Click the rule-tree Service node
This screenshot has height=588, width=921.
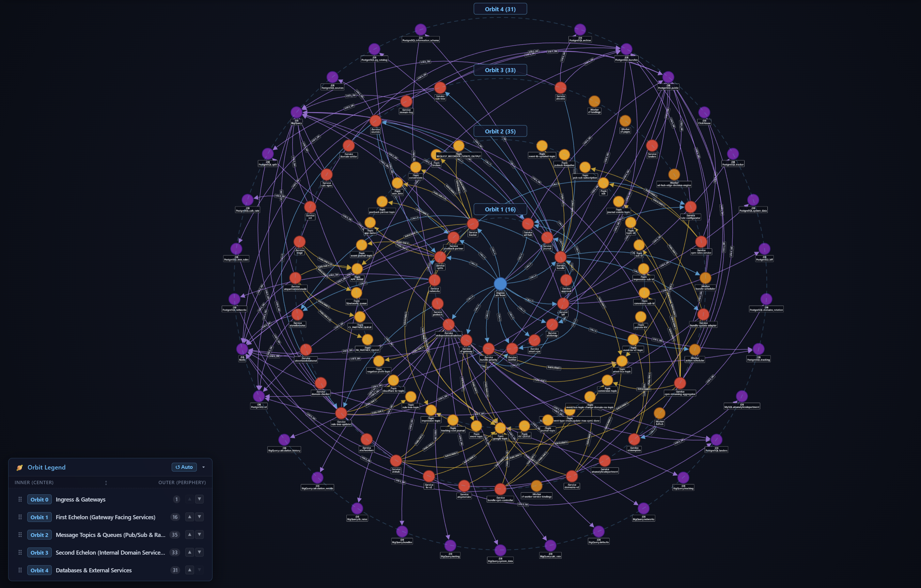click(x=440, y=88)
